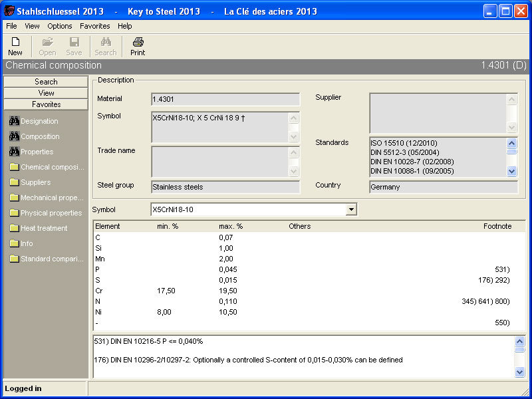Click footnotes 345) 641) 800) in N row

pyautogui.click(x=485, y=301)
